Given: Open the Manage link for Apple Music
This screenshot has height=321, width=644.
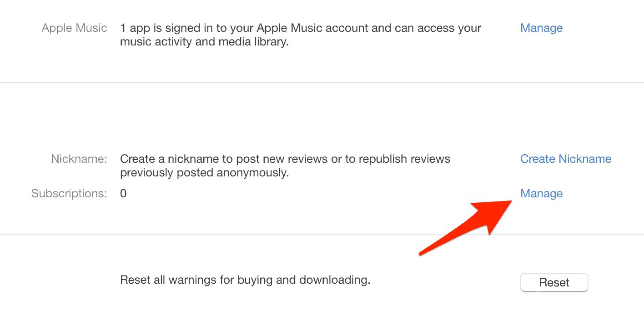Looking at the screenshot, I should click(541, 28).
